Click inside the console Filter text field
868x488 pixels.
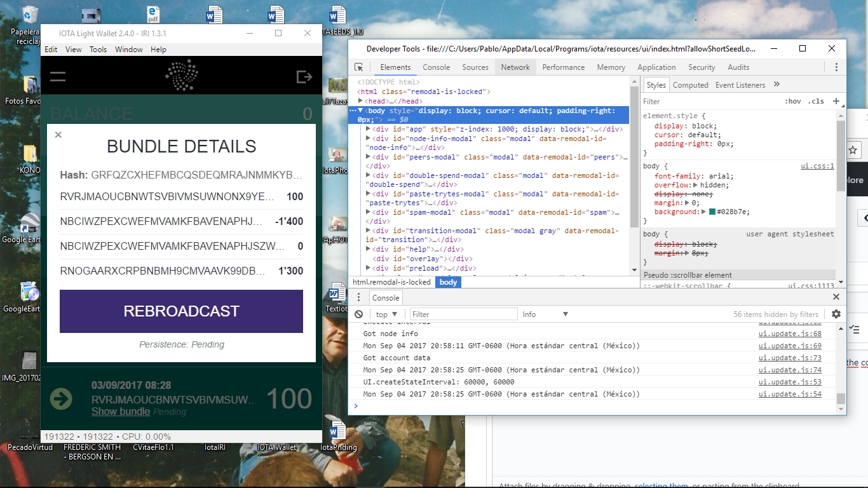pyautogui.click(x=463, y=314)
